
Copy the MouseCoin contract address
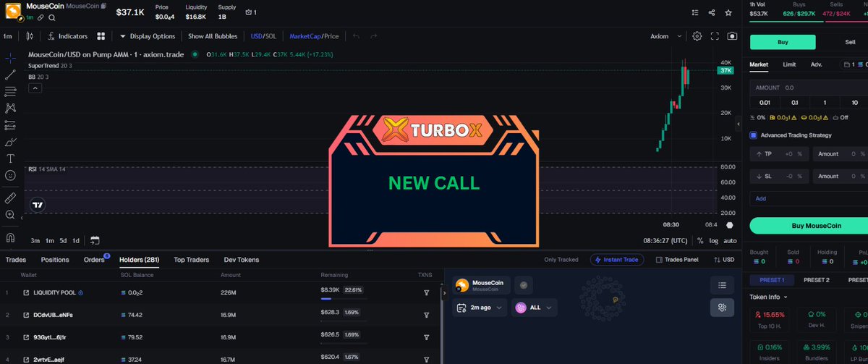click(105, 7)
